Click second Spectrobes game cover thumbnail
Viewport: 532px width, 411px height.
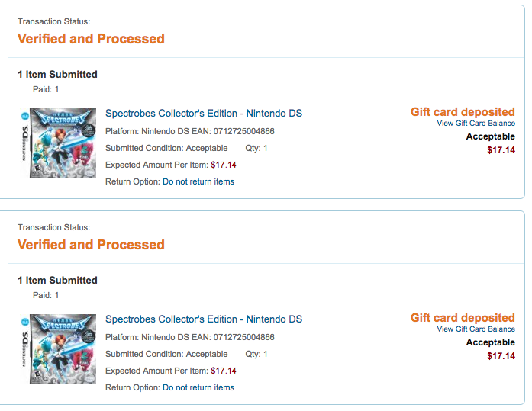click(59, 349)
